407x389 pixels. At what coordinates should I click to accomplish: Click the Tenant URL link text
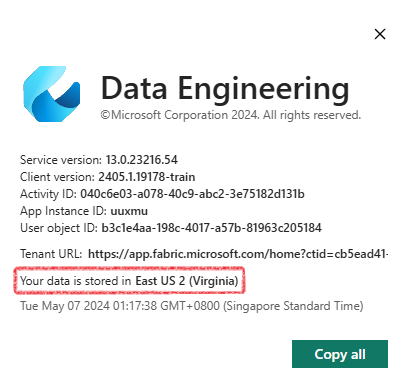point(238,254)
